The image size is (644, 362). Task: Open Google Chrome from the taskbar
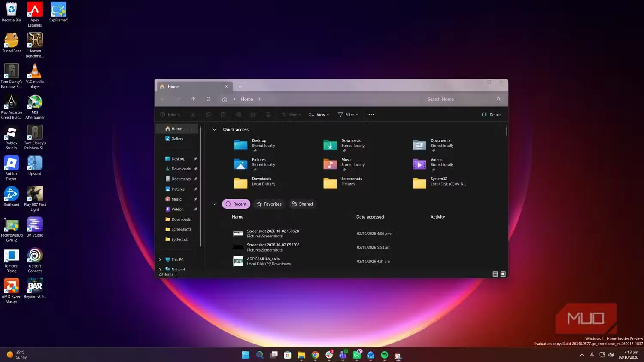316,355
